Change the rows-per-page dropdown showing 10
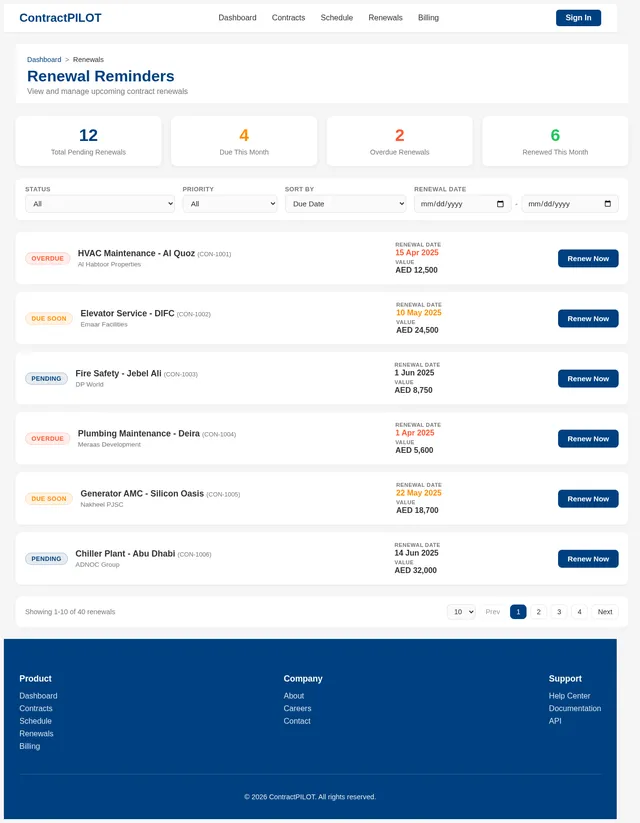640x823 pixels. tap(461, 611)
